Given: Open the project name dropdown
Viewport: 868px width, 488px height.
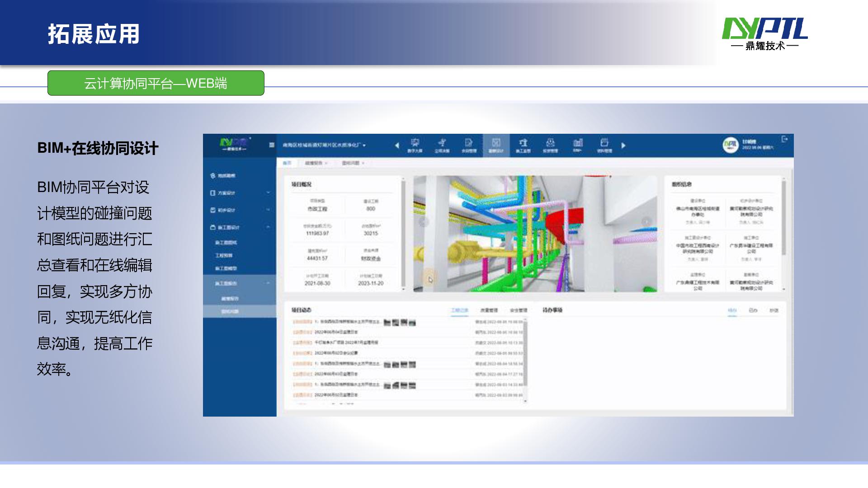Looking at the screenshot, I should [324, 145].
